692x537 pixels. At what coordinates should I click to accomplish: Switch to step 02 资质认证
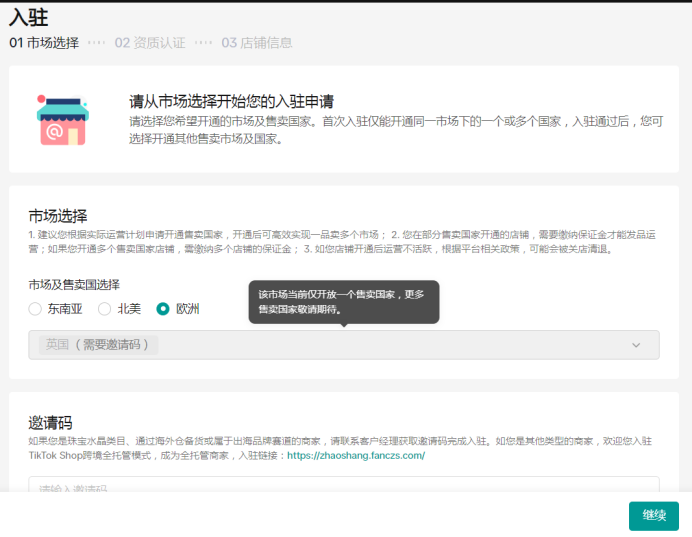(150, 43)
